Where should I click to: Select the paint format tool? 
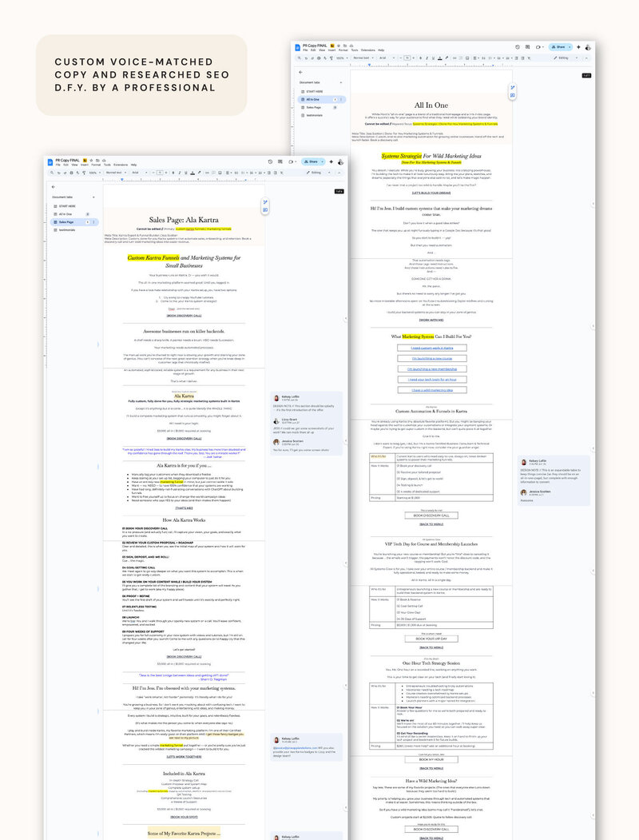click(84, 172)
